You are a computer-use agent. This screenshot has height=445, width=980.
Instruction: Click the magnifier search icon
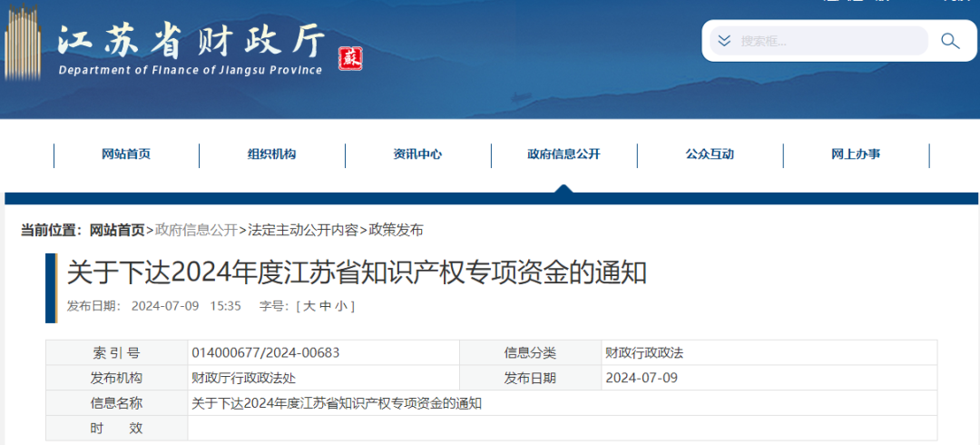(x=950, y=41)
